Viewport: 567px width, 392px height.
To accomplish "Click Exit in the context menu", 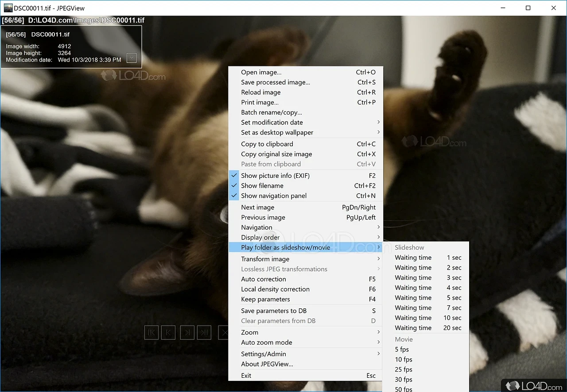I will tap(306, 376).
